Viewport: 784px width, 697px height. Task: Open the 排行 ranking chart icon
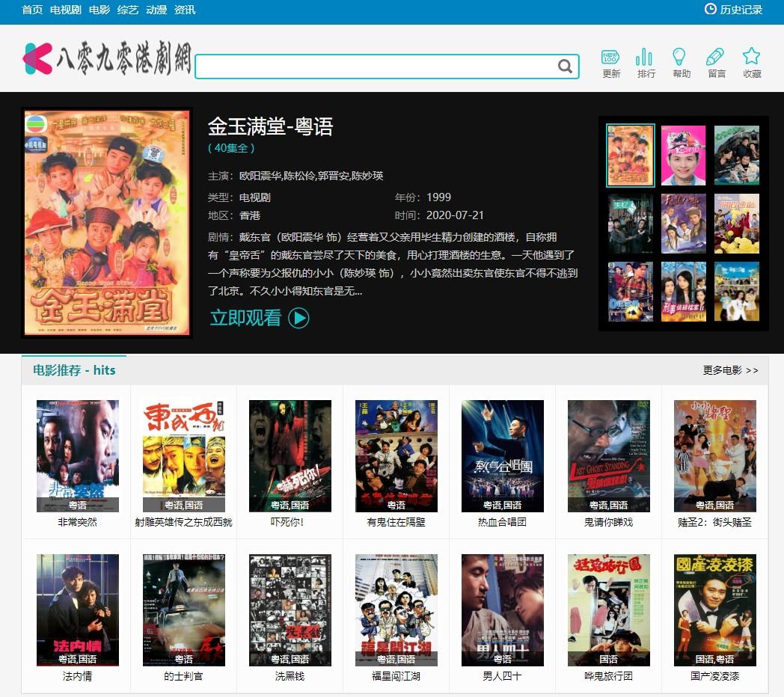[x=646, y=58]
